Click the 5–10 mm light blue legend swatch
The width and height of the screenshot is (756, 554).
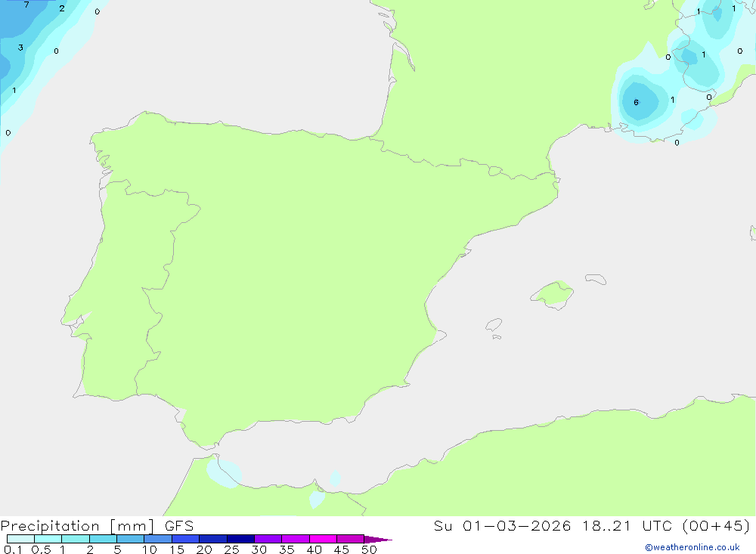click(x=131, y=539)
